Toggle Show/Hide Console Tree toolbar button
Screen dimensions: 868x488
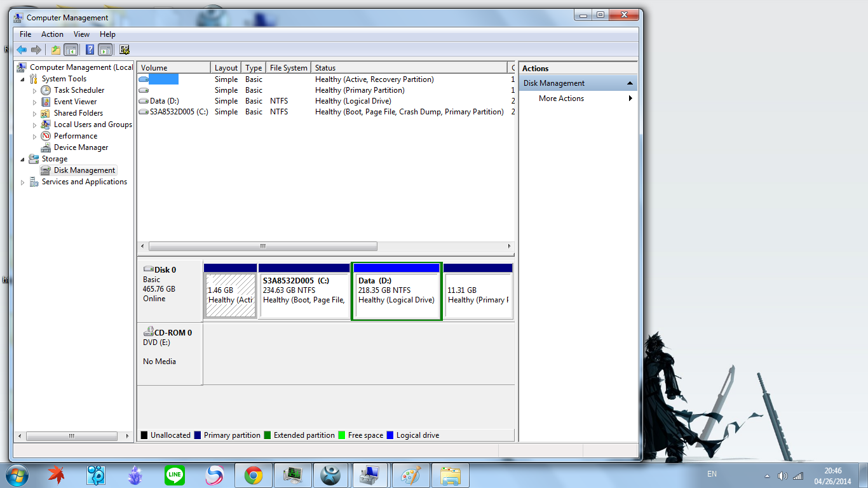[x=71, y=50]
